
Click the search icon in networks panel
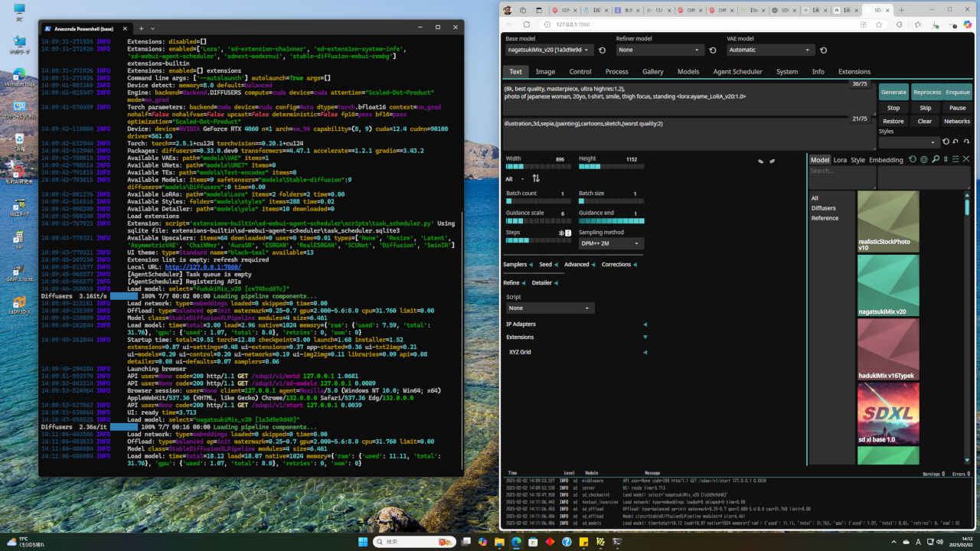coord(935,159)
